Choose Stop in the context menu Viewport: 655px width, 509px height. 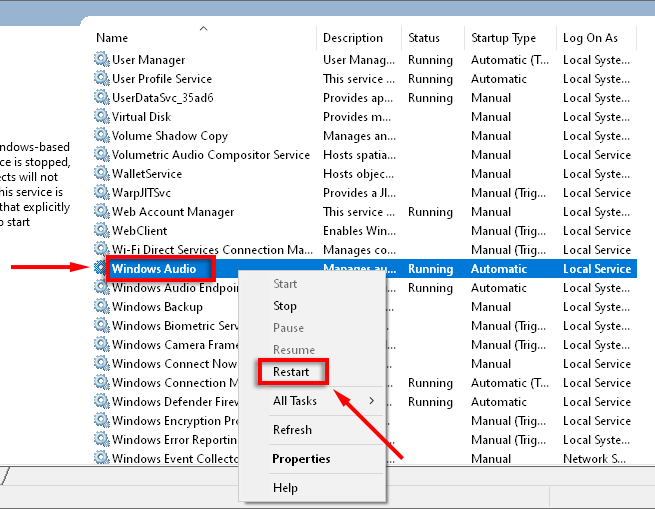pyautogui.click(x=285, y=306)
